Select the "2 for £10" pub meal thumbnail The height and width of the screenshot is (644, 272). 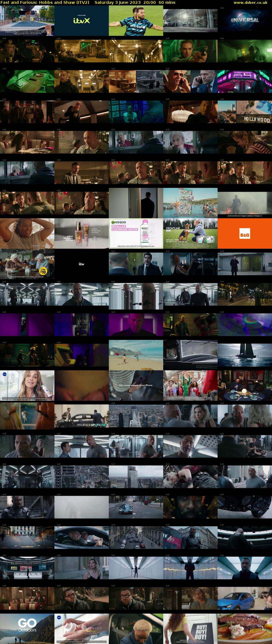tap(27, 264)
